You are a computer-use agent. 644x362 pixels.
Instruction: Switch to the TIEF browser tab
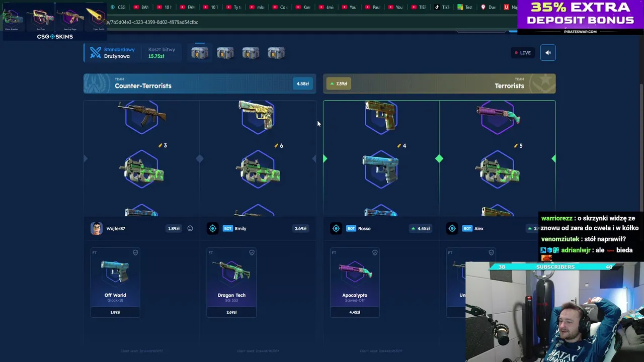click(x=418, y=7)
